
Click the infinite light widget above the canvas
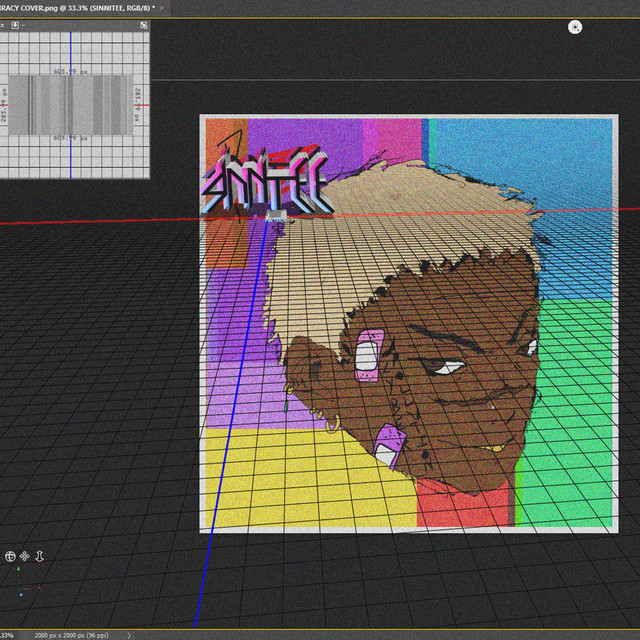point(574,27)
